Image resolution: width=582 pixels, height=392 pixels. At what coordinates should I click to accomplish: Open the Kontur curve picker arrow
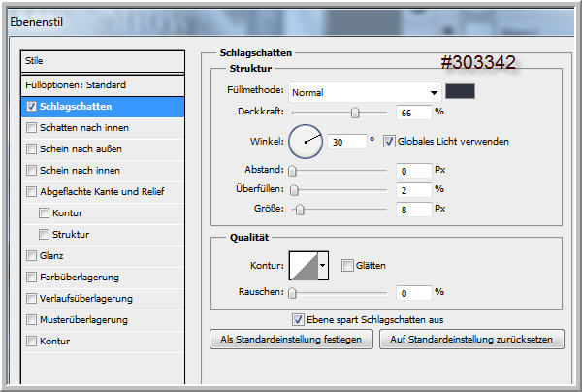(x=323, y=266)
